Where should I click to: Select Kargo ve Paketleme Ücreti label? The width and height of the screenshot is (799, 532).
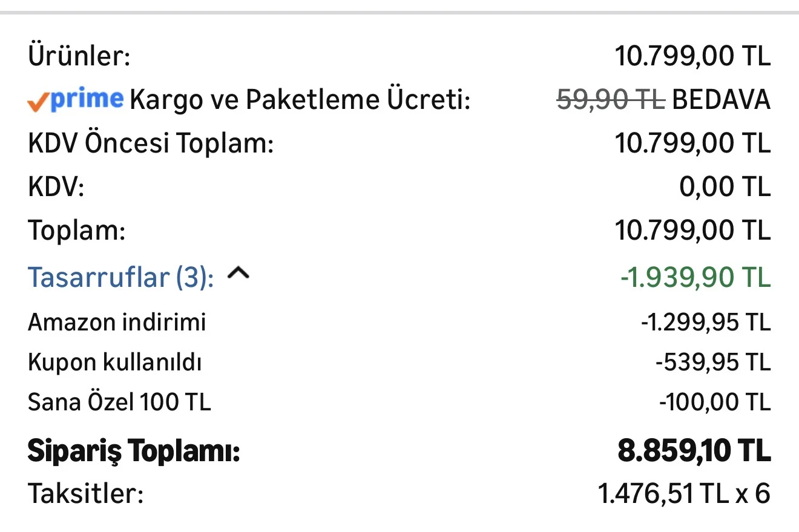pyautogui.click(x=300, y=100)
